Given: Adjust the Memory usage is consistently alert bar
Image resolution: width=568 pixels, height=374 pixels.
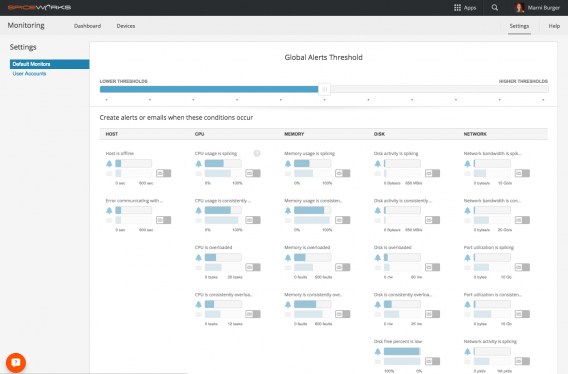Looking at the screenshot, I should click(x=312, y=210).
